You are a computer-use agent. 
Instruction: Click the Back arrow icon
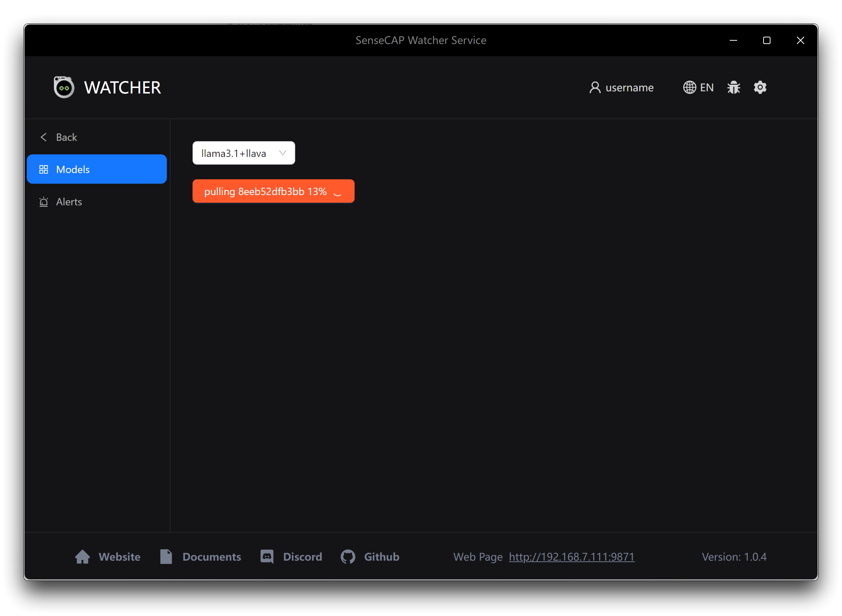pyautogui.click(x=44, y=137)
